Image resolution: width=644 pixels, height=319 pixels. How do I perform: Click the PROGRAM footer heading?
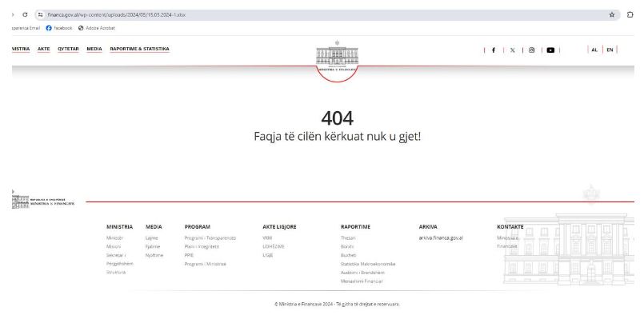(197, 226)
